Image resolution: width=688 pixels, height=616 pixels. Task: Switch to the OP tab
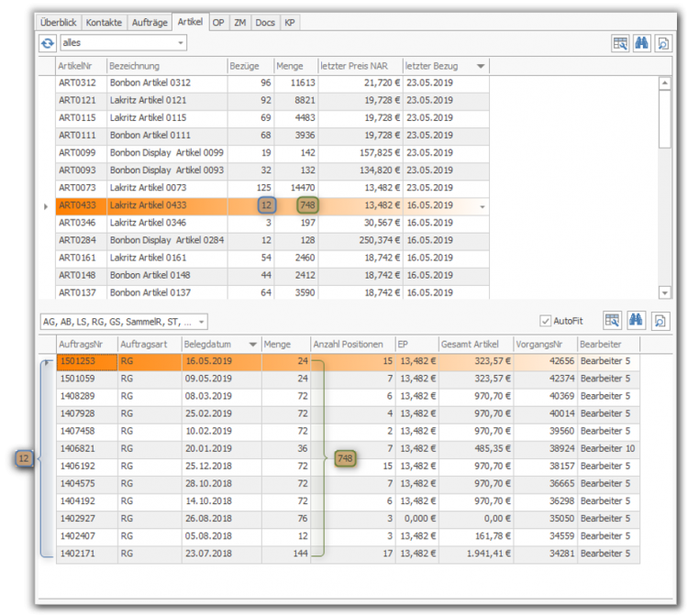point(218,22)
